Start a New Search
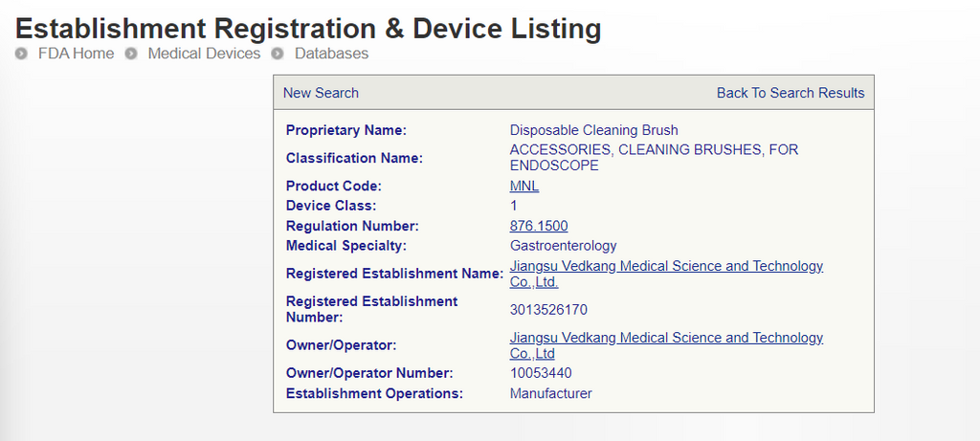Image resolution: width=980 pixels, height=441 pixels. [321, 93]
